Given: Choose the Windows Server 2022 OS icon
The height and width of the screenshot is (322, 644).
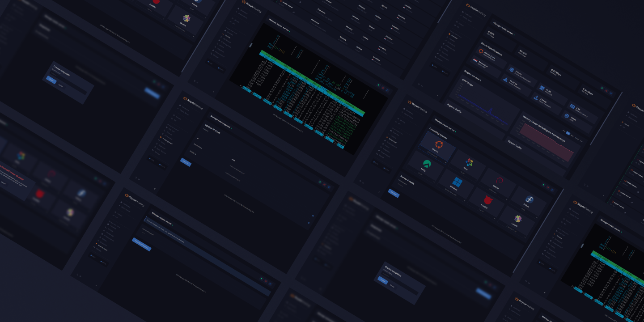Looking at the screenshot, I should click(x=457, y=181).
